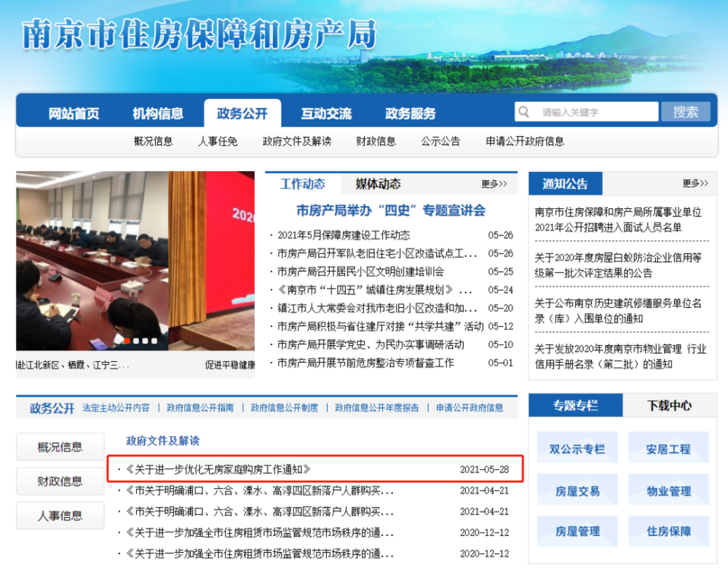Open the 机构信息 navigation menu
Viewport: 728px width, 571px height.
(x=158, y=114)
